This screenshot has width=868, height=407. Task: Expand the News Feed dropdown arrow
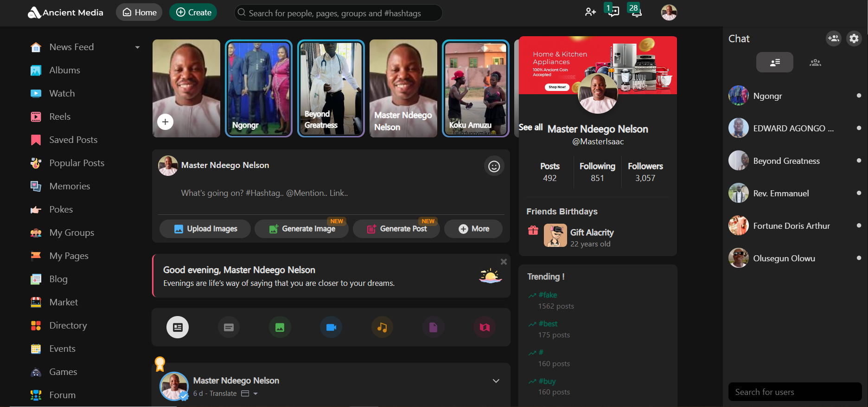coord(137,47)
